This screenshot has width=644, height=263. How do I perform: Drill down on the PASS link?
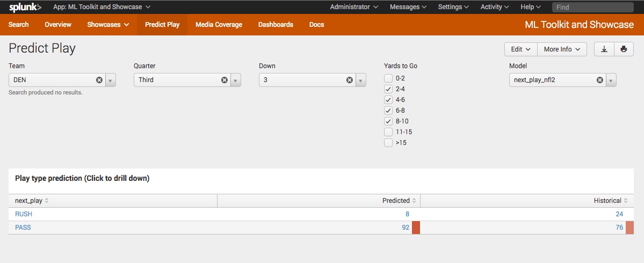[x=23, y=227]
